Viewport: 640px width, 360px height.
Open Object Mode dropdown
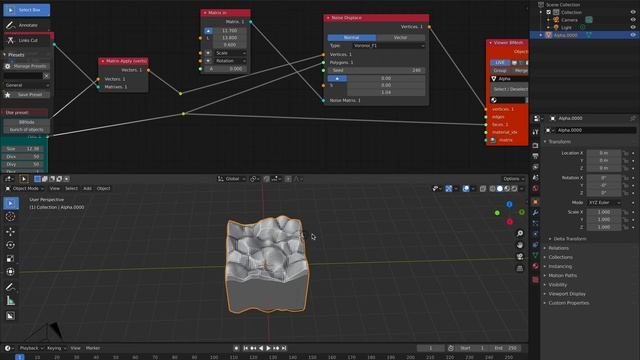25,189
